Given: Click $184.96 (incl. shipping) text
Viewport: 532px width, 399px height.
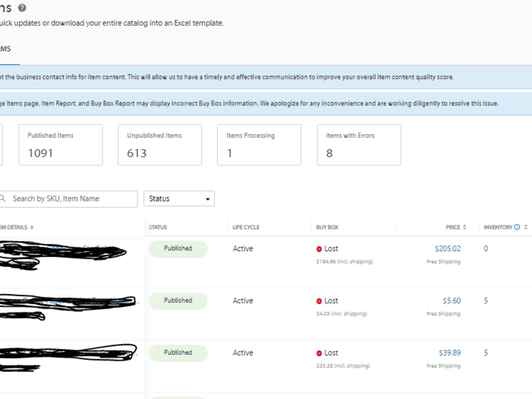Looking at the screenshot, I should pos(345,262).
